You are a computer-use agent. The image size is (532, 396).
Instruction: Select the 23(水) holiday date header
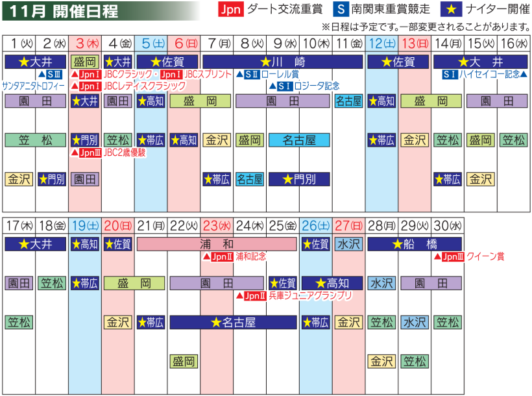pos(217,226)
